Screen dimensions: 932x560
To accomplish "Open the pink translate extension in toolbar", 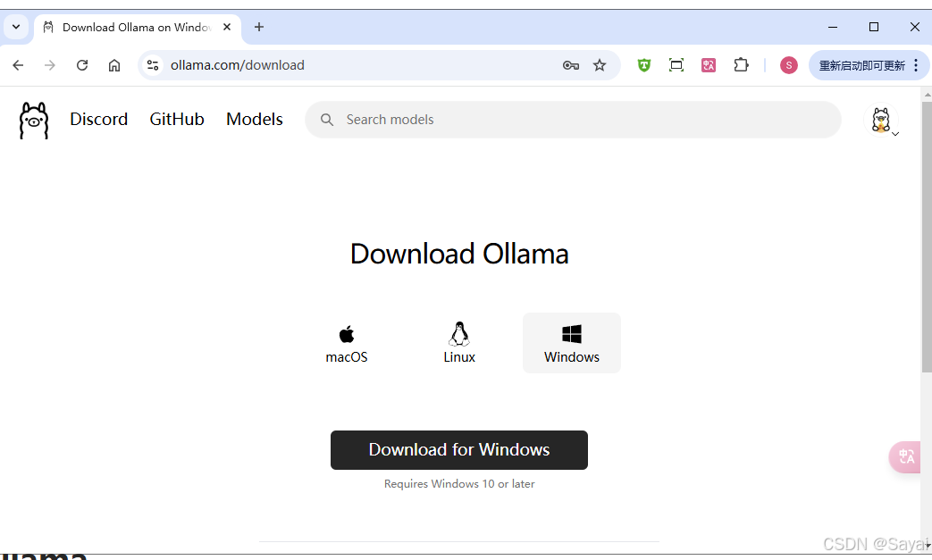I will point(709,65).
